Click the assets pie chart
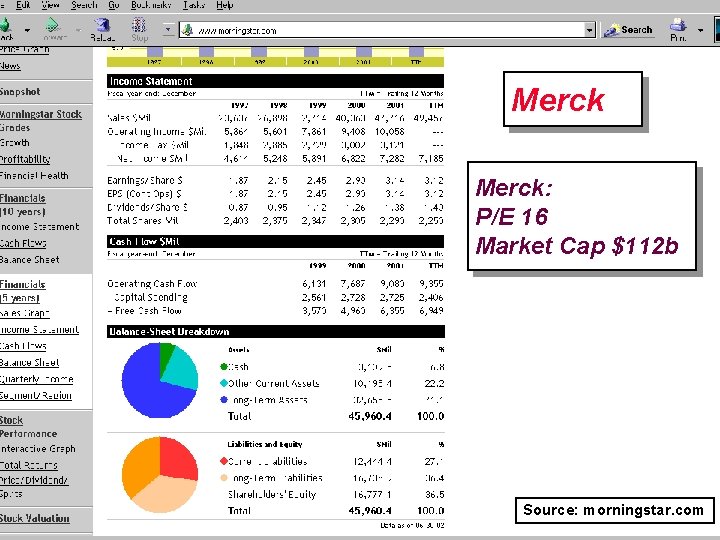Image resolution: width=720 pixels, height=540 pixels. click(x=160, y=380)
